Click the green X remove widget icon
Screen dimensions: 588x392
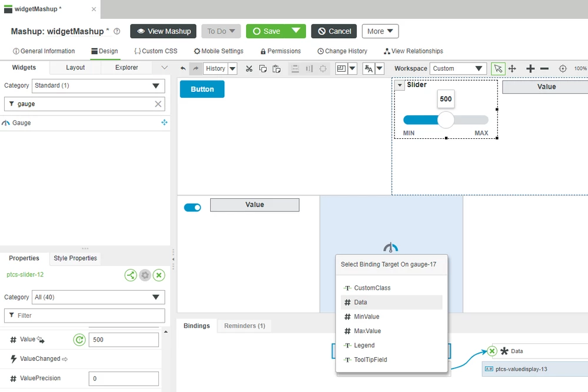coord(159,275)
